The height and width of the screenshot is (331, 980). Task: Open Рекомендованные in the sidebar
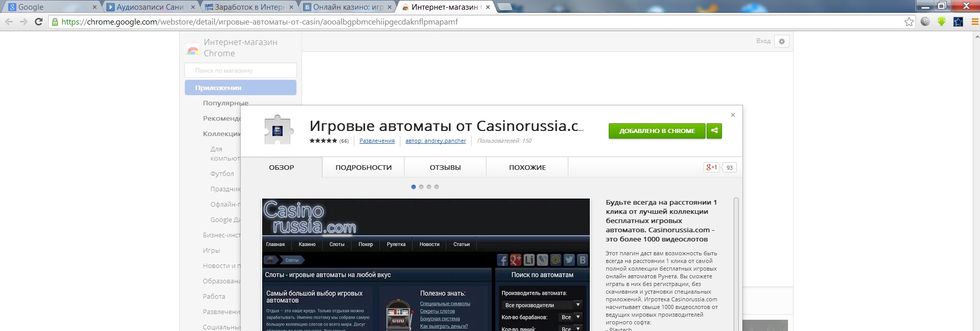[222, 118]
